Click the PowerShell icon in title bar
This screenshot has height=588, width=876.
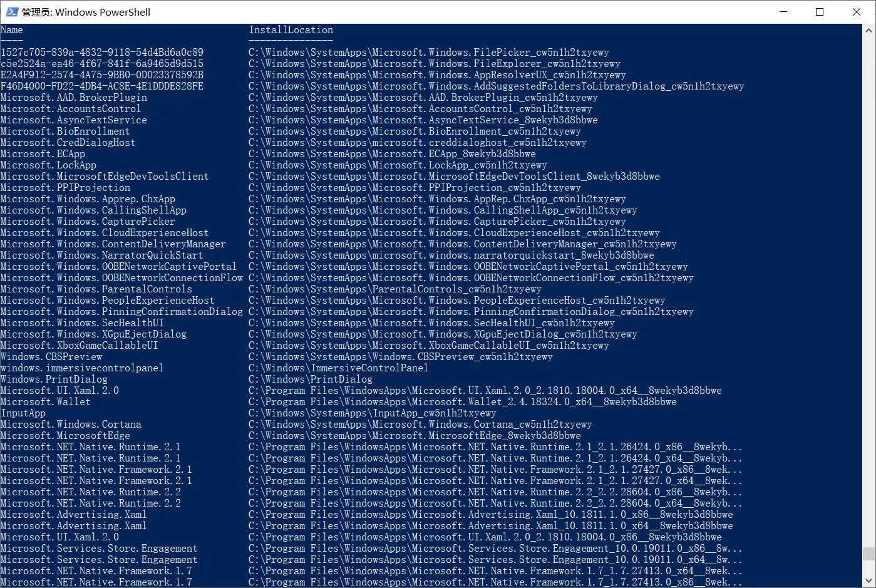12,12
